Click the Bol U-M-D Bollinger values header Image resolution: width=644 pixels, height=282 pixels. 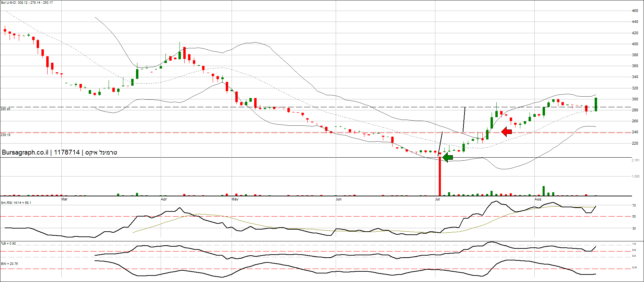tap(27, 3)
